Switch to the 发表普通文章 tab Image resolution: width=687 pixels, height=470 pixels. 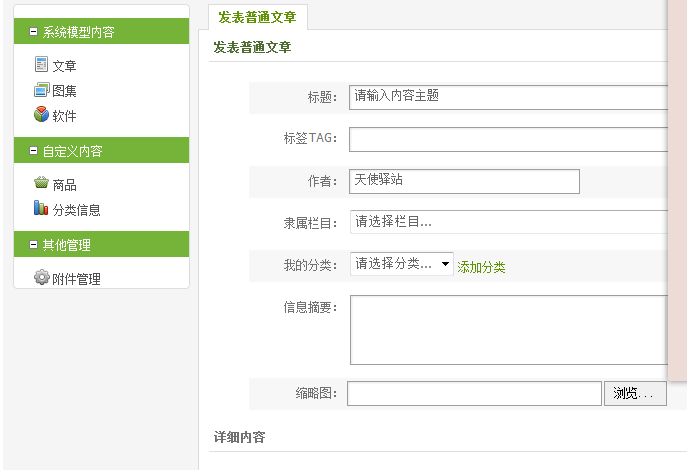coord(258,17)
